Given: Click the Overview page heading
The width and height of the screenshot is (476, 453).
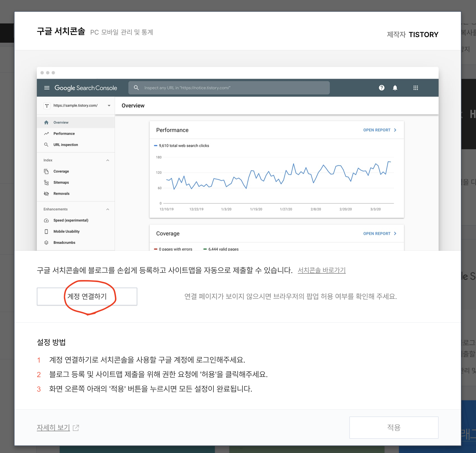Looking at the screenshot, I should tap(133, 106).
